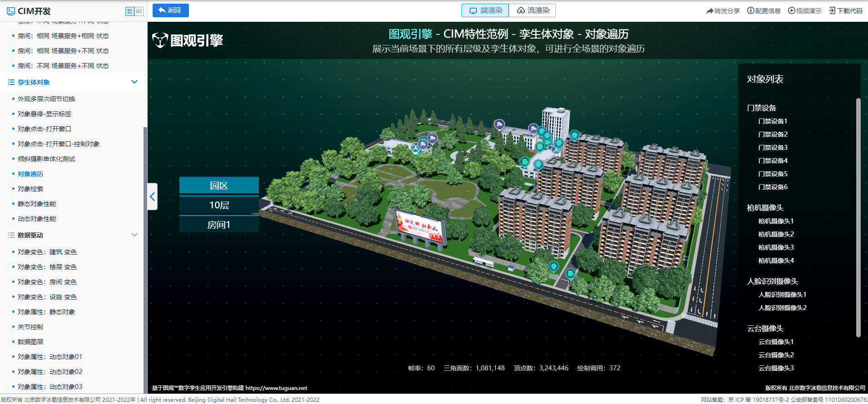Open 房间：相同 场景服务+相同 状态
The width and height of the screenshot is (868, 404).
(x=63, y=36)
